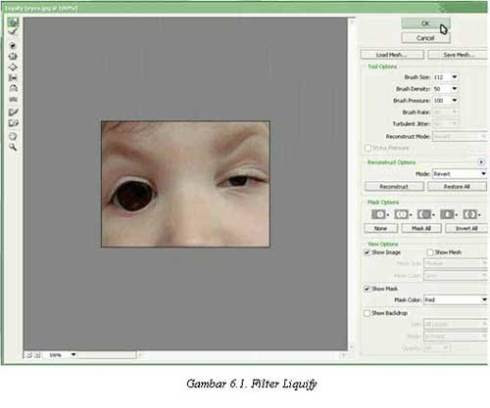This screenshot has height=408, width=490.
Task: Select the Reconstruct tool
Action: click(x=13, y=32)
